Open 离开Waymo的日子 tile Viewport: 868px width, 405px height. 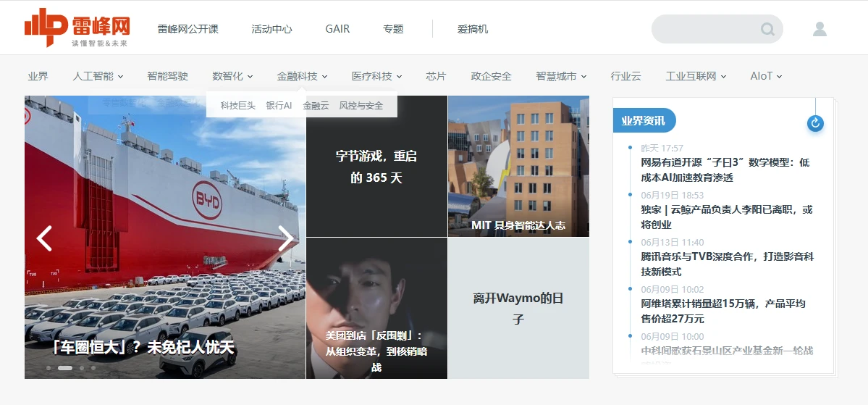click(x=518, y=309)
